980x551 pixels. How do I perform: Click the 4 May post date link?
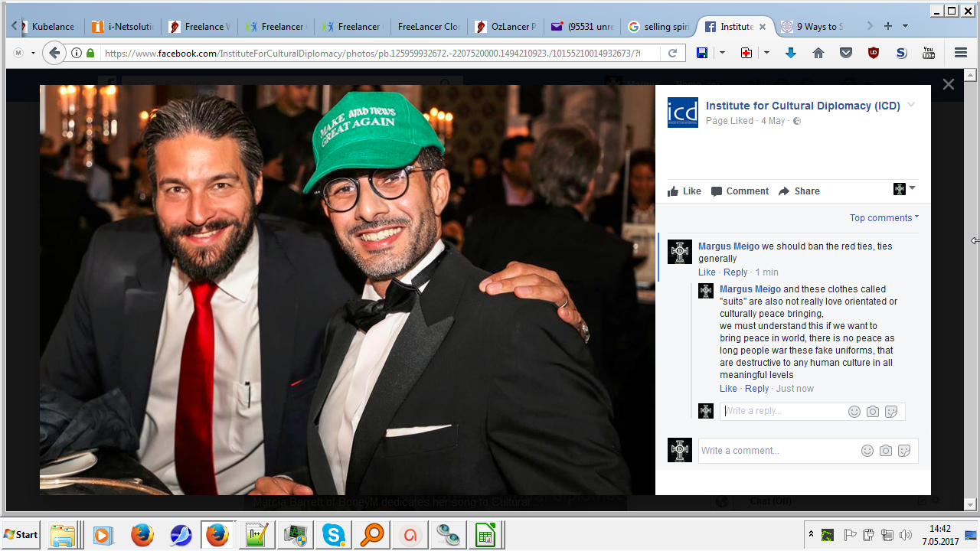(x=773, y=121)
